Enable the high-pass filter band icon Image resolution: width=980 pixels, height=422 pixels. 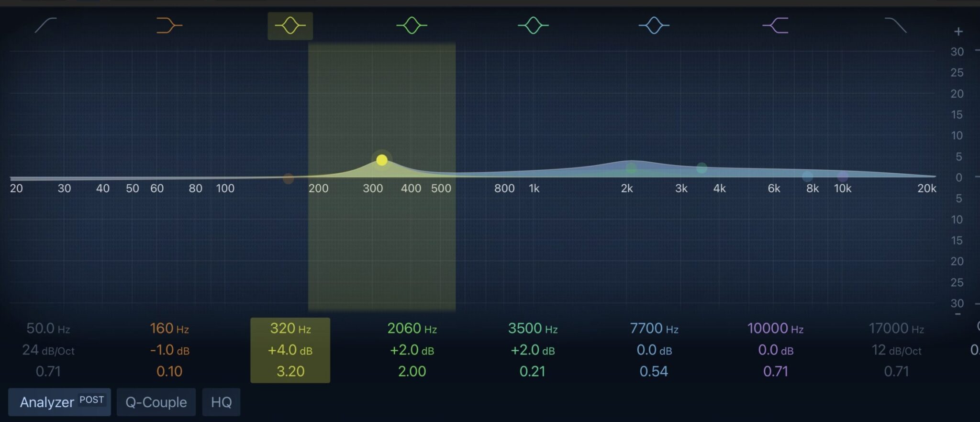click(x=45, y=25)
